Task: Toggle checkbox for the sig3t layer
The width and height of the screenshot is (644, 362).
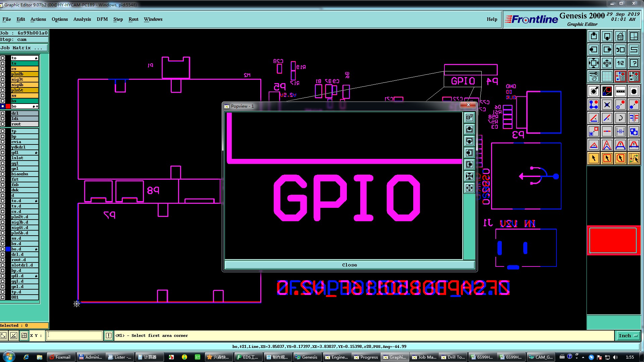Action: click(3, 79)
